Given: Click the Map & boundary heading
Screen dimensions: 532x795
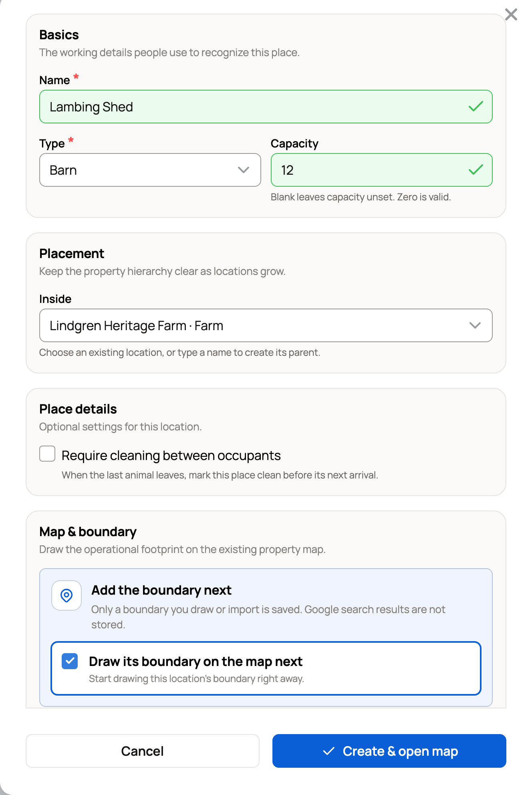Looking at the screenshot, I should pos(88,532).
